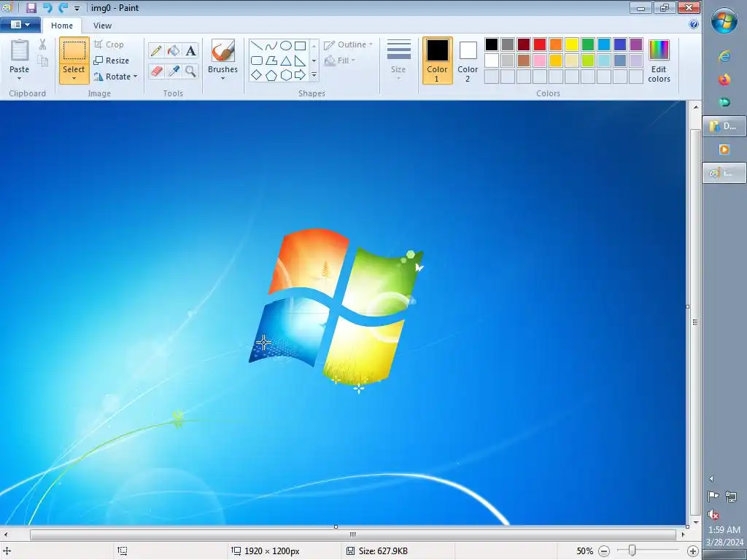
Task: Click the Undo arrow in quick access toolbar
Action: pos(47,7)
